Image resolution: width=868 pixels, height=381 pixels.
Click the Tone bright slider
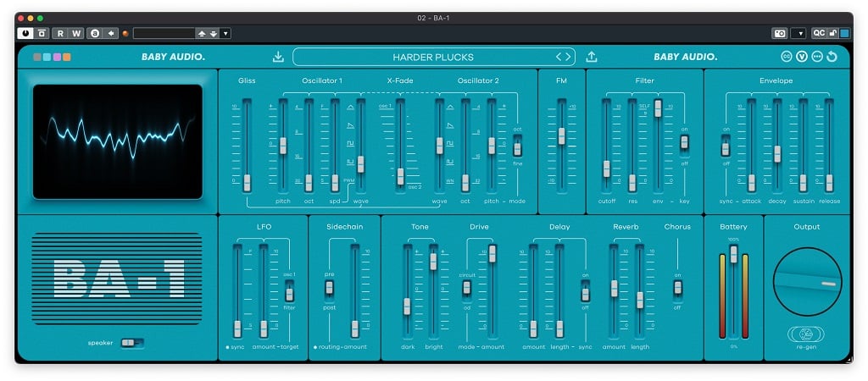coord(433,262)
